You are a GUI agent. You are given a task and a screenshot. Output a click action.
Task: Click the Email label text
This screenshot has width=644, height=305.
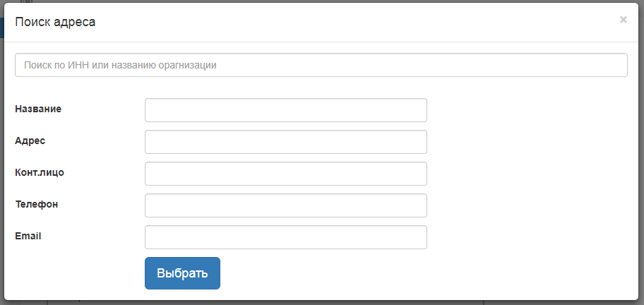click(x=28, y=236)
